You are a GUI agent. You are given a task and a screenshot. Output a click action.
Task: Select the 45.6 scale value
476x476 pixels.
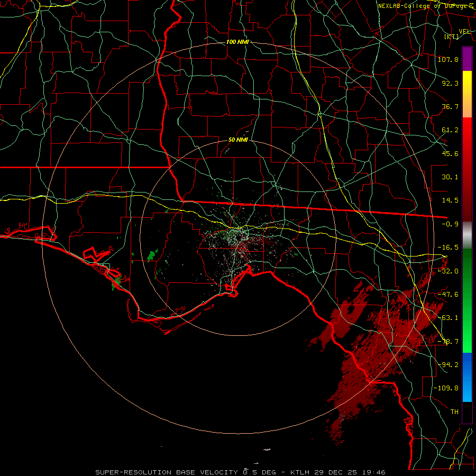[x=450, y=153]
